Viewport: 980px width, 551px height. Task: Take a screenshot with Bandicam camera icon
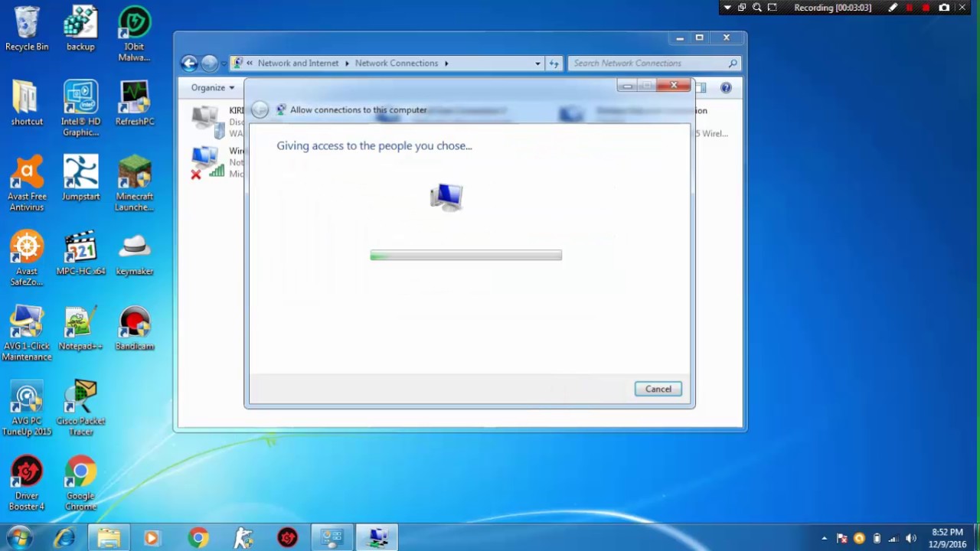pos(945,8)
